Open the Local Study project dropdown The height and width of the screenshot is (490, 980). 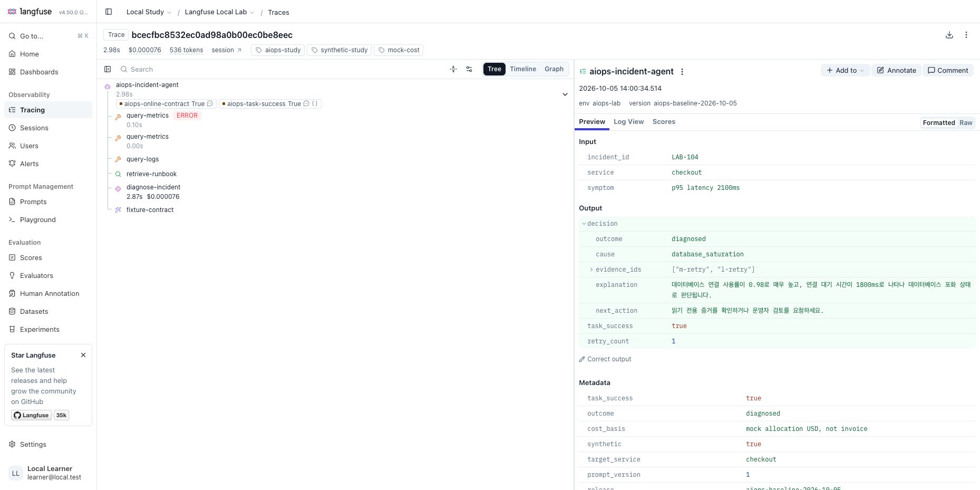tap(149, 12)
